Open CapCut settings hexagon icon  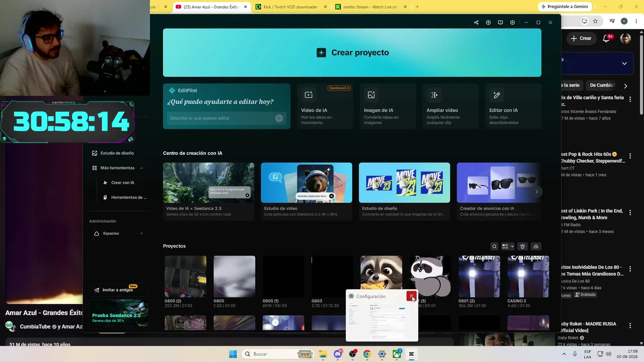pyautogui.click(x=512, y=23)
